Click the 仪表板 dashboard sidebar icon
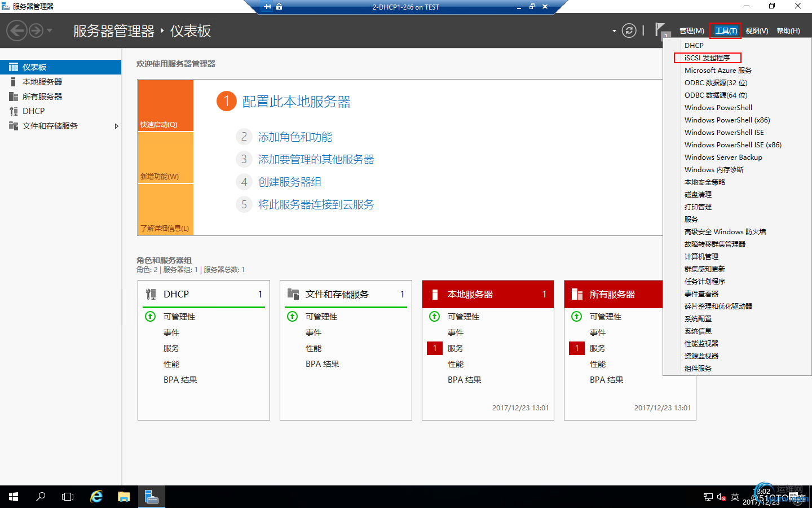Image resolution: width=812 pixels, height=508 pixels. (14, 67)
